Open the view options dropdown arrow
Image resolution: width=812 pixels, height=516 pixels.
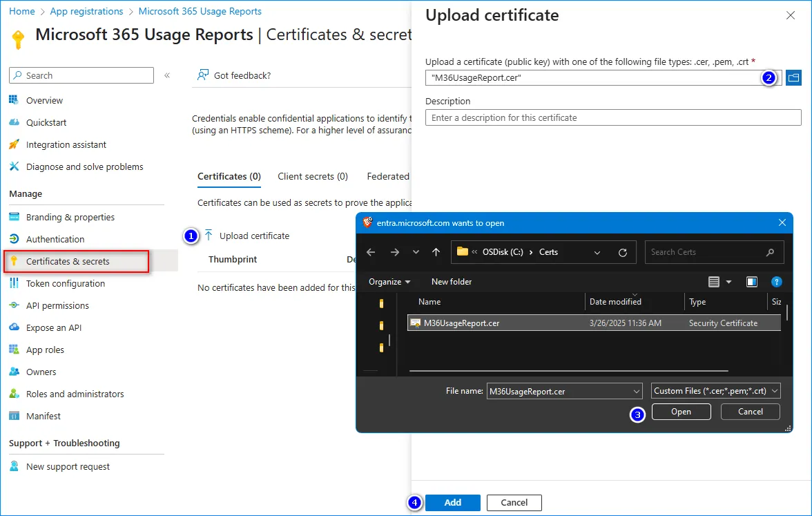click(728, 282)
